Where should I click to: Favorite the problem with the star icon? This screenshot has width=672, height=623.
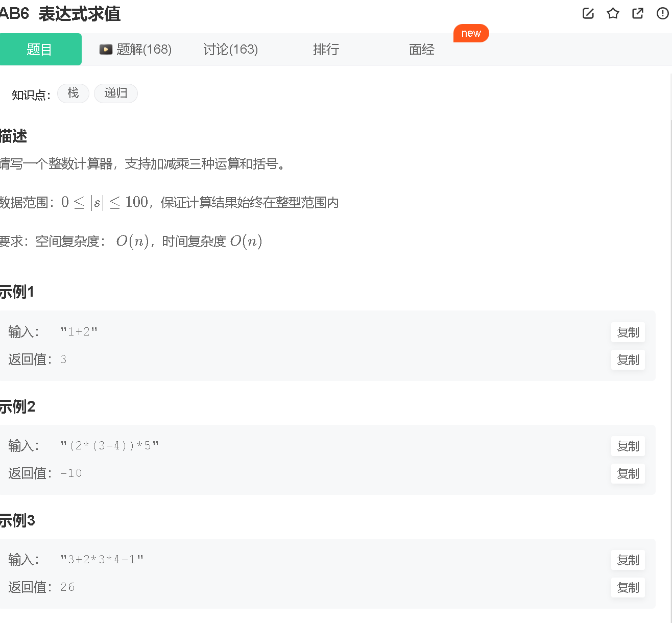(613, 13)
